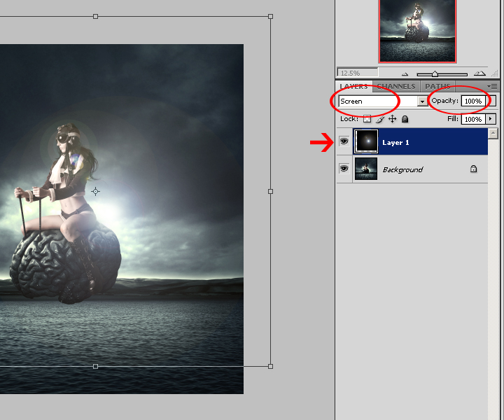Click the Layer 1 thumbnail
504x420 pixels.
(366, 141)
